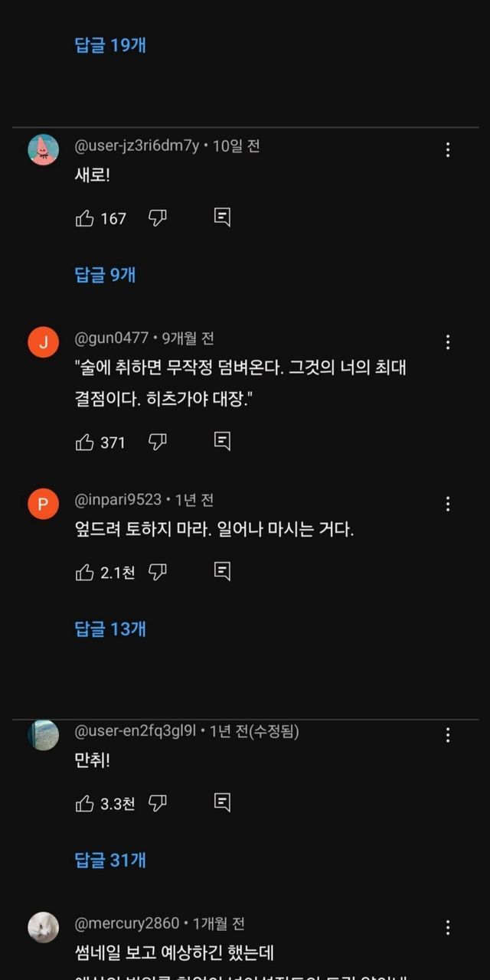This screenshot has width=490, height=980.
Task: Open reply box for @gun0477 comment
Action: click(222, 442)
